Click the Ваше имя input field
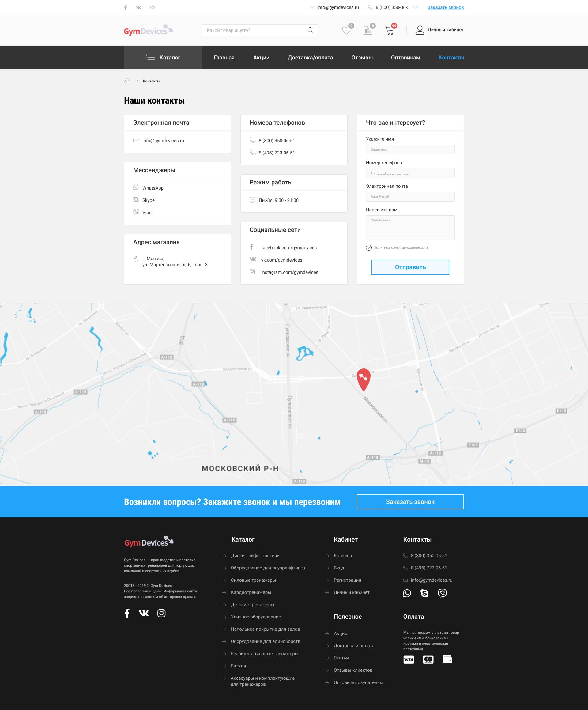The image size is (588, 710). (x=410, y=149)
